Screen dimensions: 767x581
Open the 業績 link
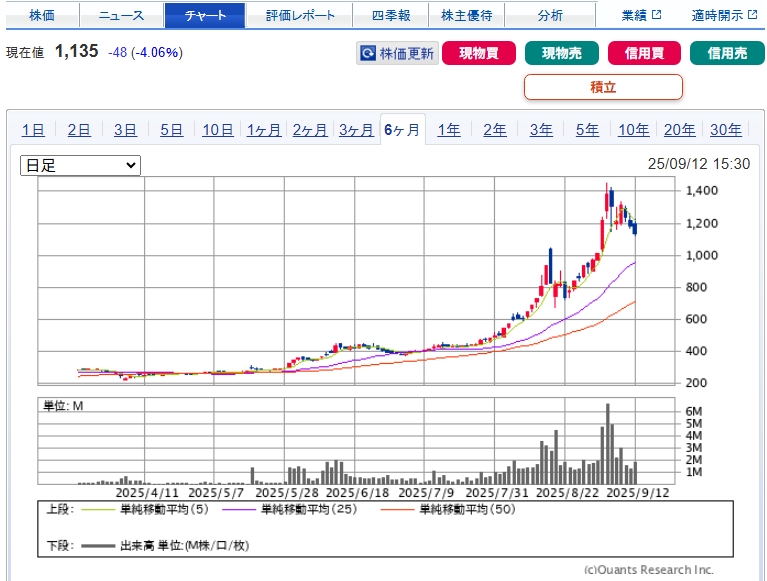(x=634, y=16)
